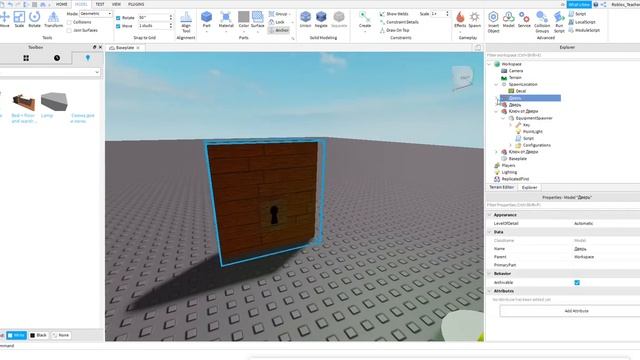Click the Service icon

[524, 19]
